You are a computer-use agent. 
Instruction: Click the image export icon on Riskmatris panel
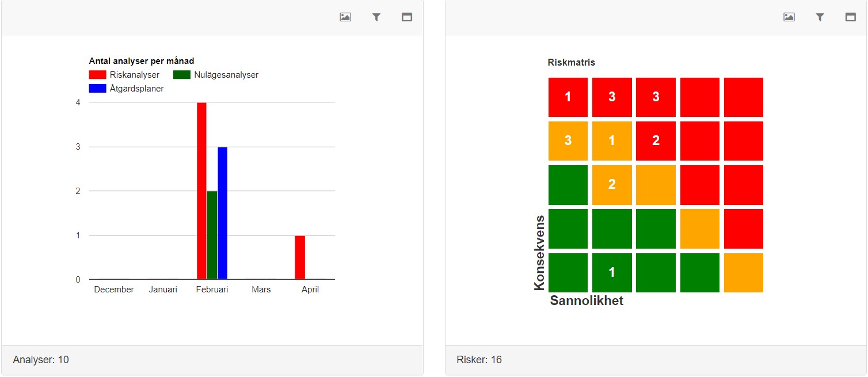pos(789,17)
